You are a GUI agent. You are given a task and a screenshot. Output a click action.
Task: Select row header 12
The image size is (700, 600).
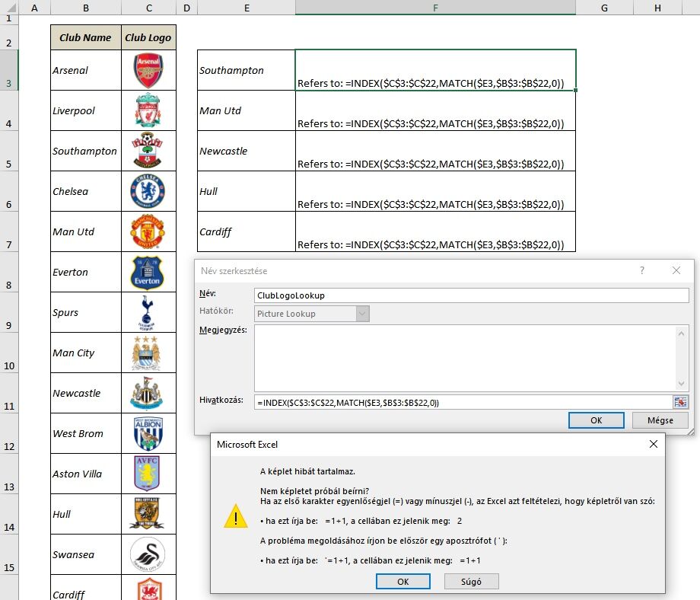click(x=9, y=433)
